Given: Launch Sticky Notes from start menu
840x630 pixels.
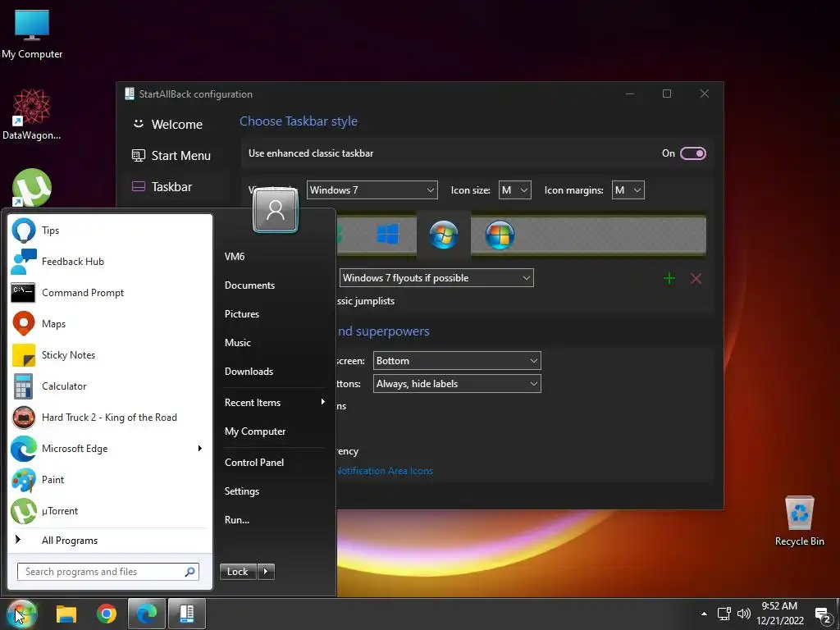Looking at the screenshot, I should coord(110,354).
